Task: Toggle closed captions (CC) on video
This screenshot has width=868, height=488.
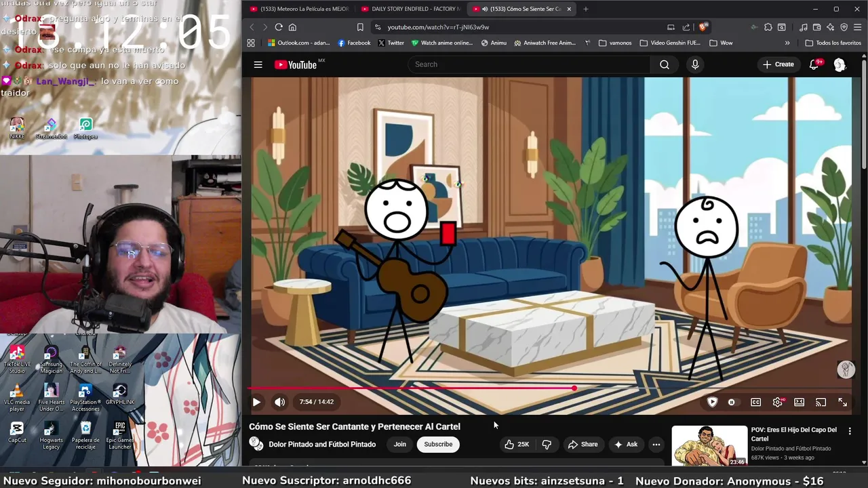Action: click(755, 402)
